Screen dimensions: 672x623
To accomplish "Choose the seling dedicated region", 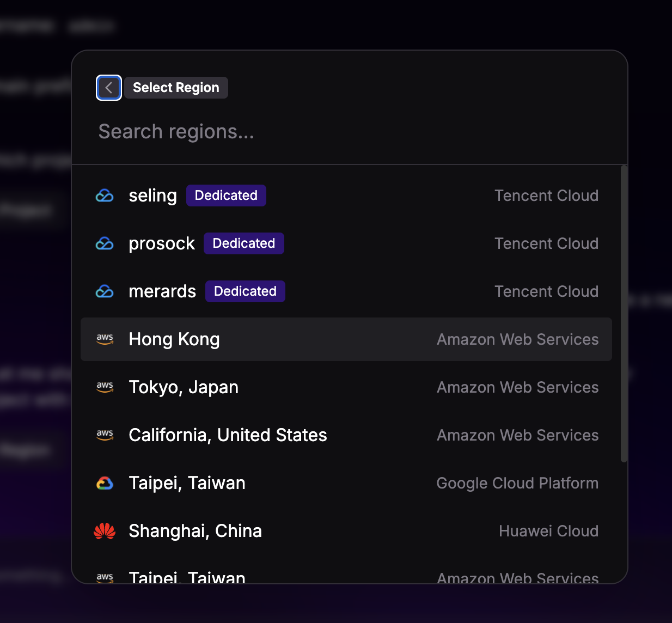I will coord(152,196).
